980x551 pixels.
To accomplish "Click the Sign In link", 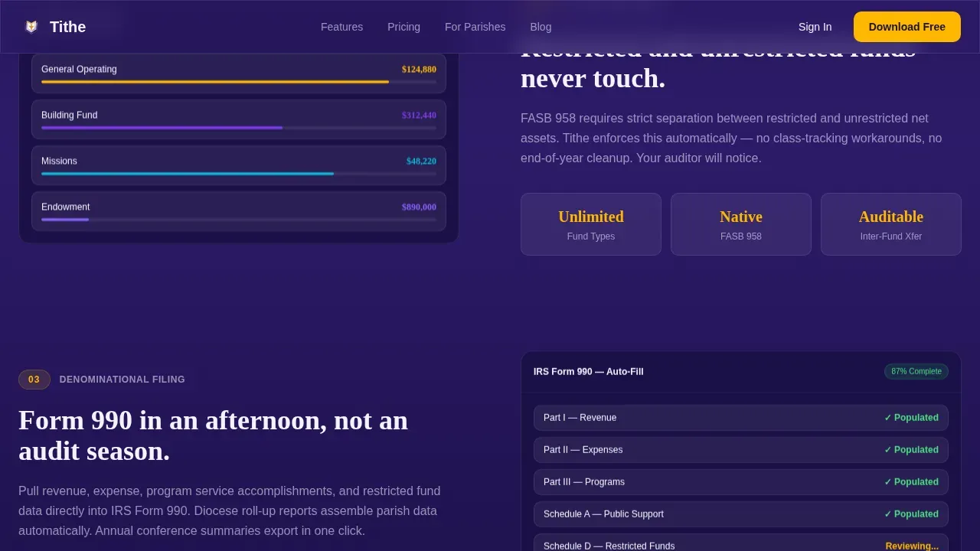I will [815, 27].
